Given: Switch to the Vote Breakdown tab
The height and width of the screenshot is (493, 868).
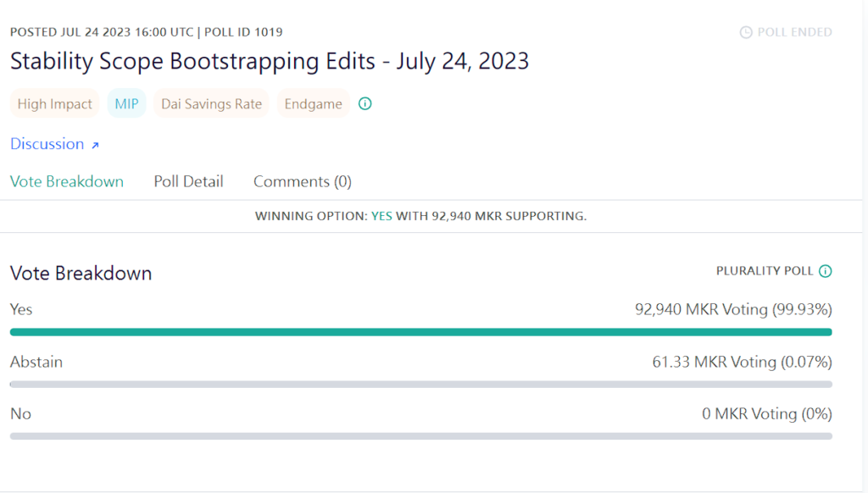Looking at the screenshot, I should click(x=67, y=181).
